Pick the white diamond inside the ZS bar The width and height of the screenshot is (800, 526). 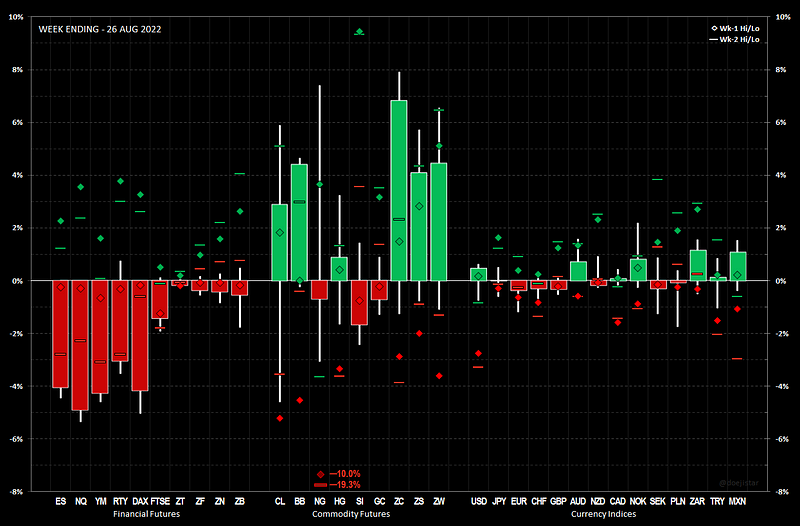pos(419,206)
